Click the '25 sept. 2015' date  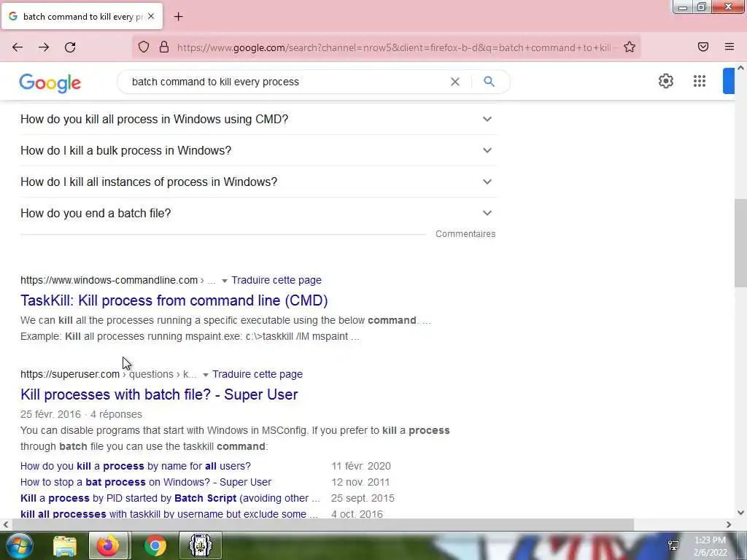363,498
